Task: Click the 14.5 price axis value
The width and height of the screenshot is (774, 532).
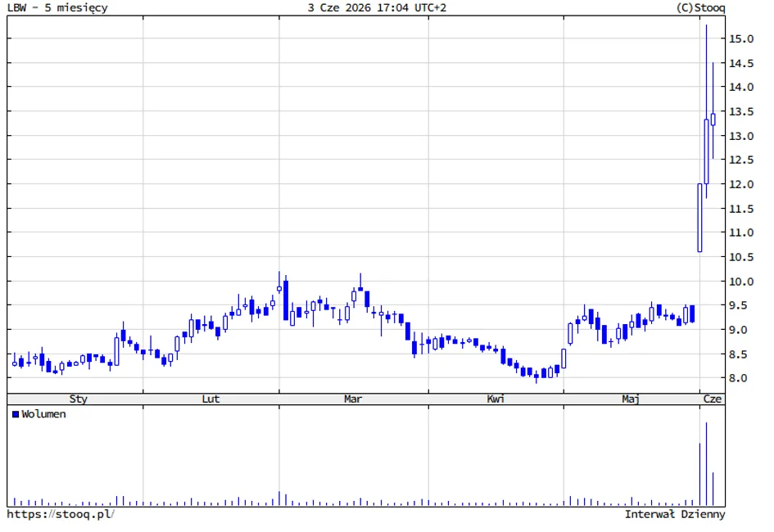Action: coord(741,64)
